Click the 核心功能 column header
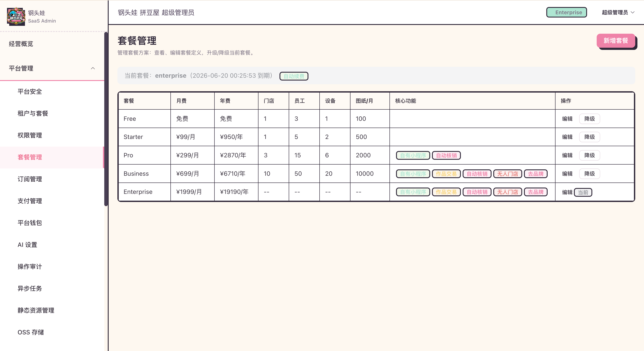The image size is (644, 351). click(472, 101)
